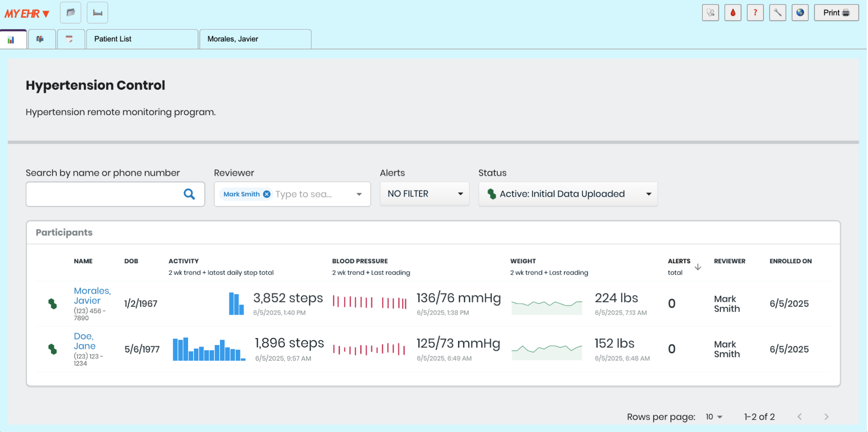Switch to the Patient List tab
The width and height of the screenshot is (868, 432).
pyautogui.click(x=142, y=39)
